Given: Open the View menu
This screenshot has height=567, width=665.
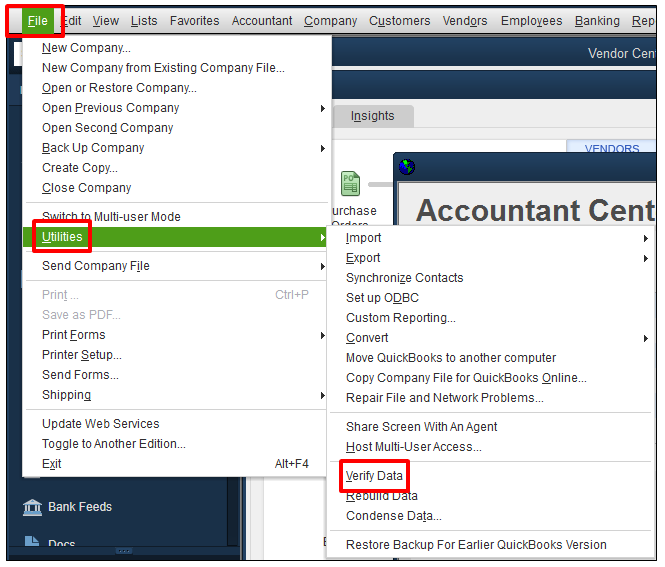Looking at the screenshot, I should 106,21.
